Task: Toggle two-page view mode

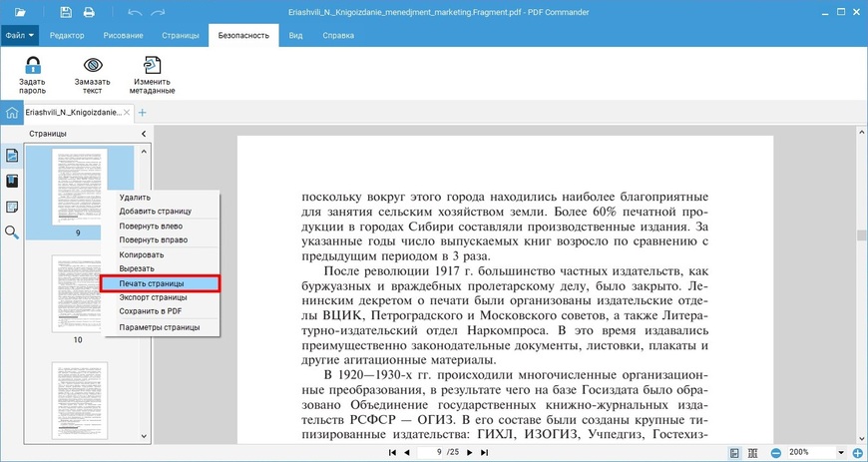Action: (752, 453)
